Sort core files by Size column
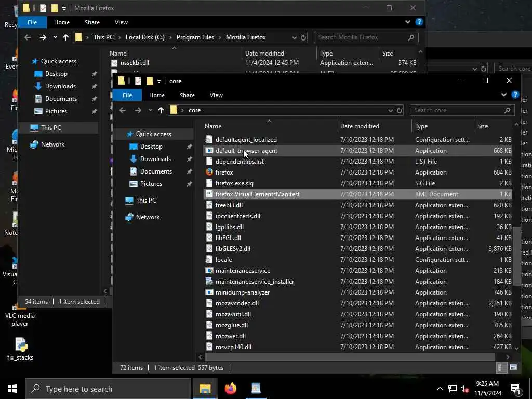Viewport: 532px width, 399px height. pyautogui.click(x=494, y=126)
